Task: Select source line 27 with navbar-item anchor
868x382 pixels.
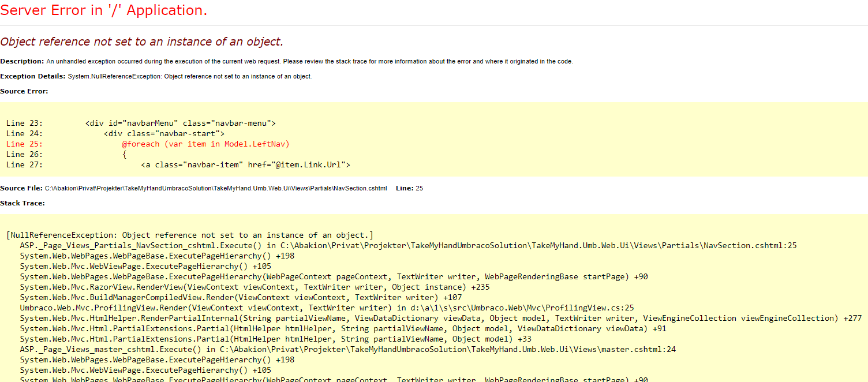Action: click(x=178, y=164)
